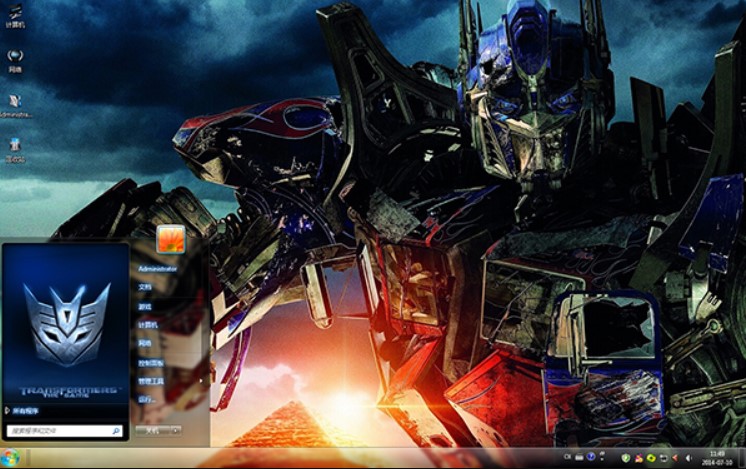Open 管理工具 (Administrative Tools) in Start menu
The width and height of the screenshot is (746, 469).
point(151,381)
